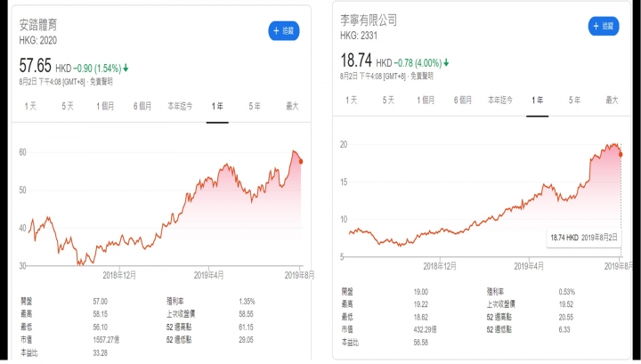Viewport: 641px width, 364px height.
Task: Select 5天 tab on 李寧 chart
Action: click(388, 100)
